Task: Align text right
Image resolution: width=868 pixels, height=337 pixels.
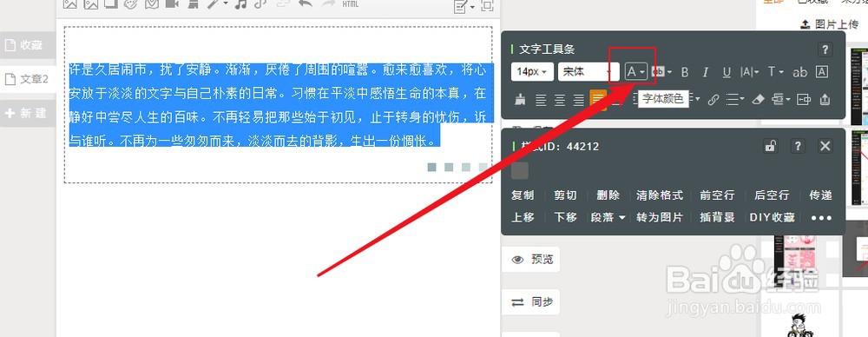Action: click(x=578, y=100)
